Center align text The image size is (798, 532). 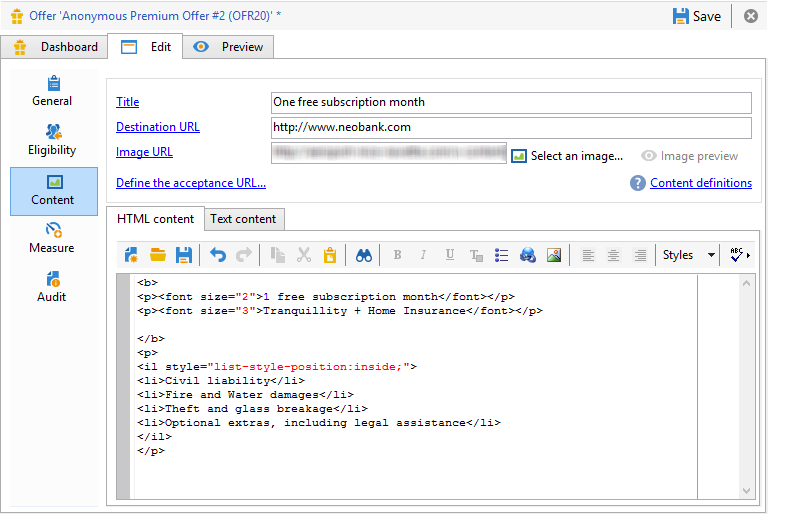pos(614,255)
